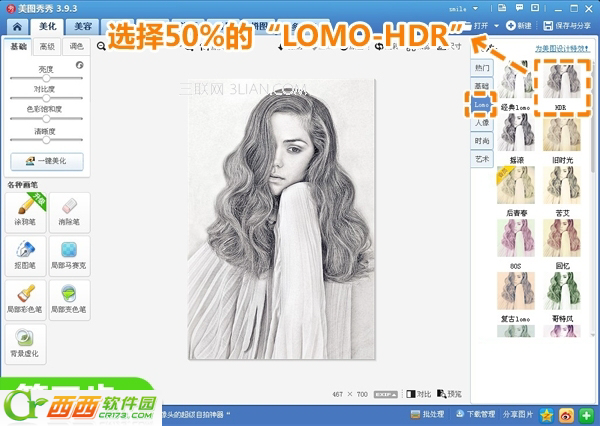Expand the 打开 dropdown arrow

click(x=496, y=26)
